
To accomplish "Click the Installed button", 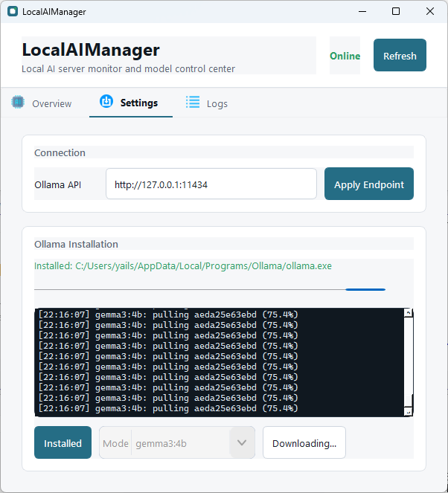I will 63,443.
